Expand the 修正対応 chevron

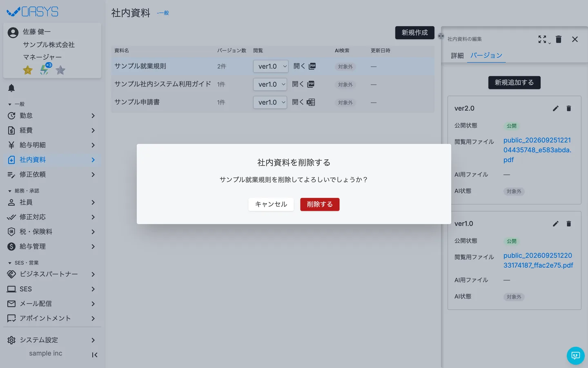click(x=93, y=217)
